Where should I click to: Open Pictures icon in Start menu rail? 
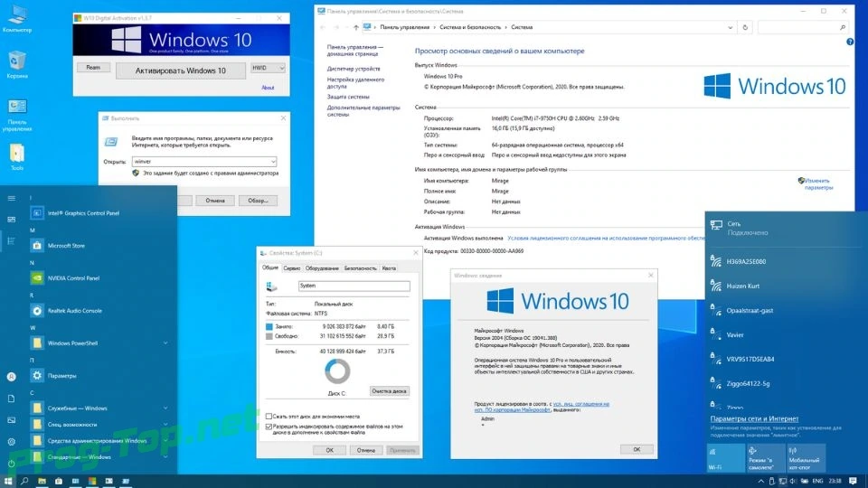pyautogui.click(x=11, y=420)
